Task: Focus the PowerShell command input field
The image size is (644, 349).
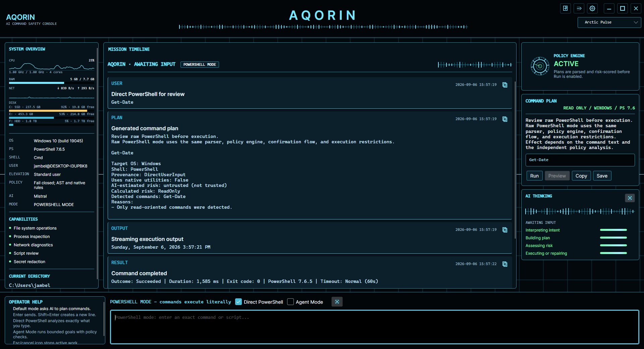Action: coord(374,327)
